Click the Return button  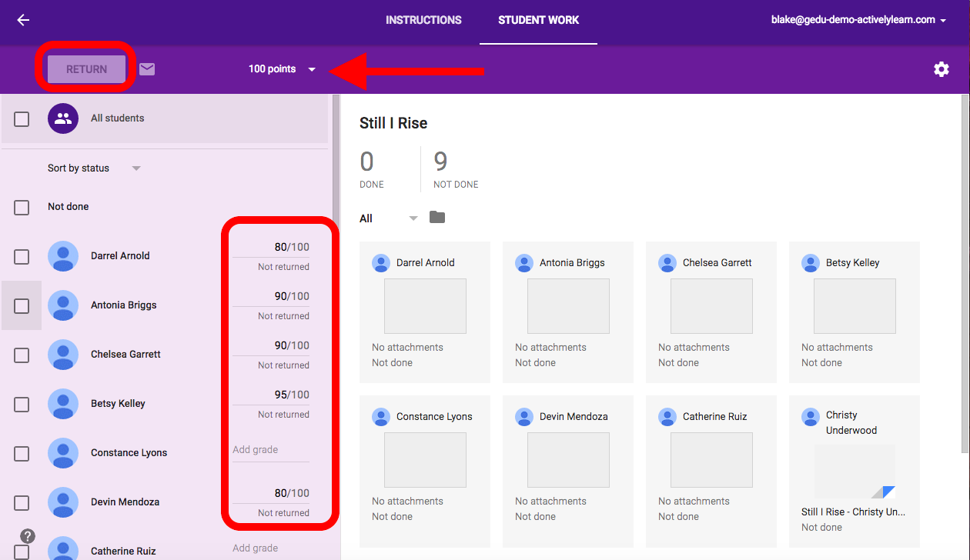click(x=86, y=69)
